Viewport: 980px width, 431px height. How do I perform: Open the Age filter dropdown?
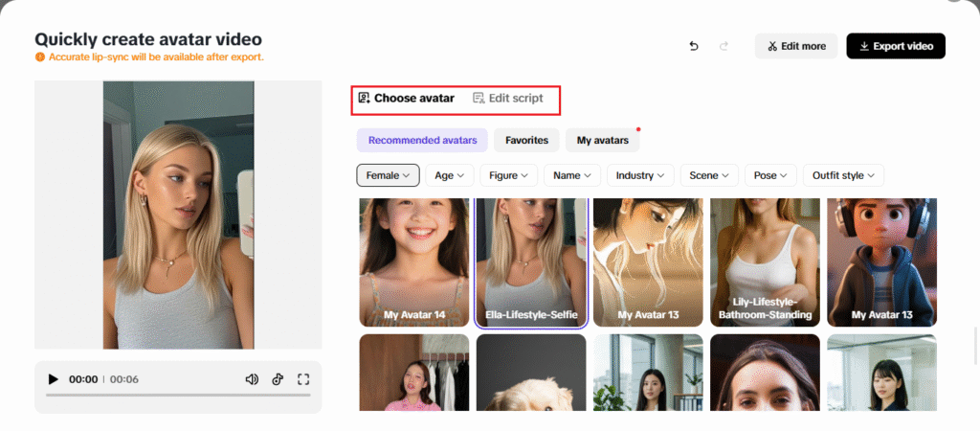pyautogui.click(x=450, y=175)
